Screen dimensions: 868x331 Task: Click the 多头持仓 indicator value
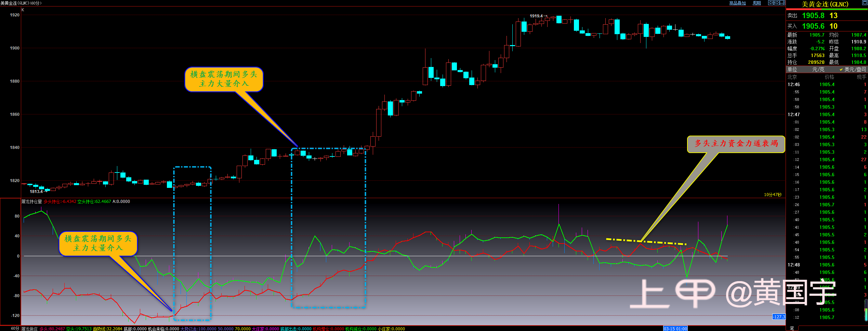[x=60, y=202]
